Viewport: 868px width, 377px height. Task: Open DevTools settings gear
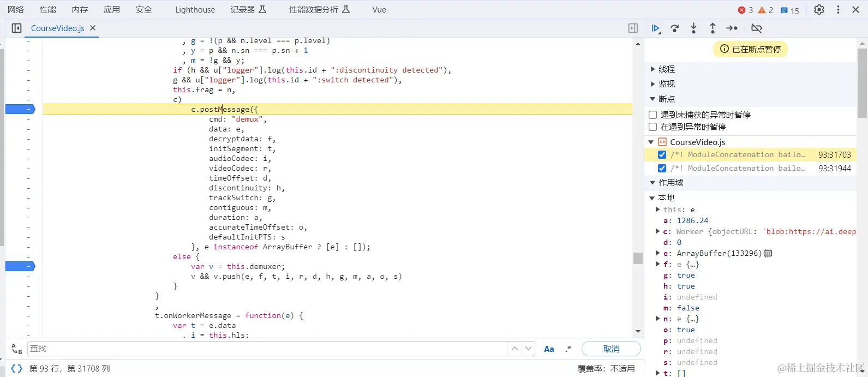819,10
